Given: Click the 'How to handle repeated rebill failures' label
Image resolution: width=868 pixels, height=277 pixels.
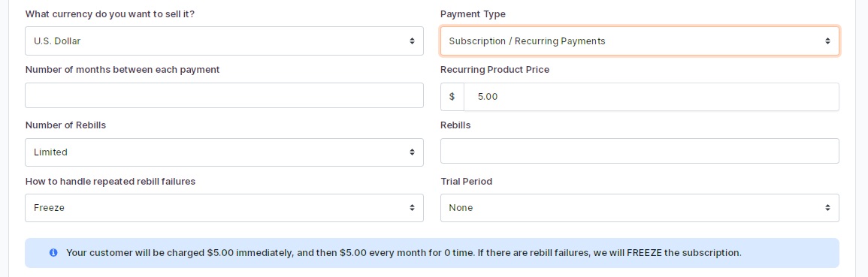Looking at the screenshot, I should tap(110, 182).
